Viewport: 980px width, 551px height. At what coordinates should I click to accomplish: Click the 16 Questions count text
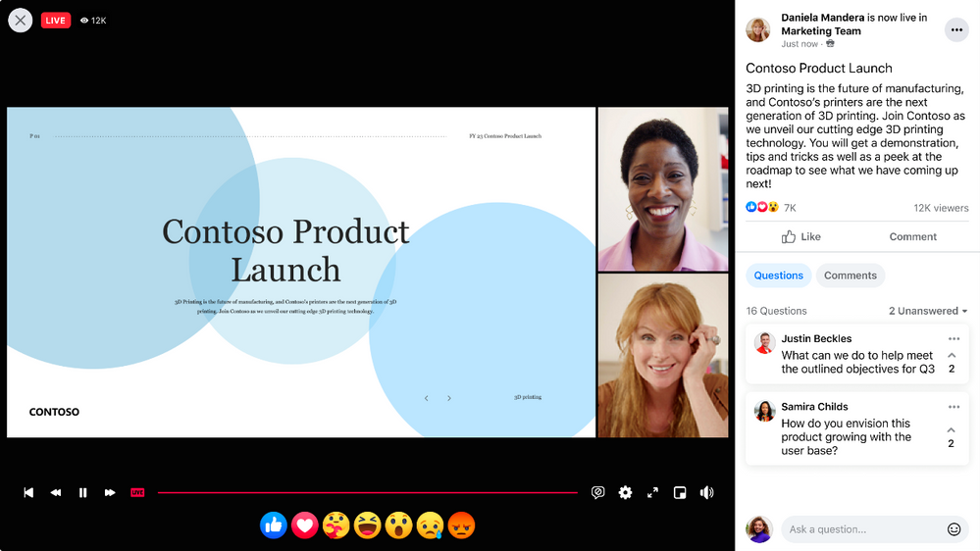pos(776,311)
